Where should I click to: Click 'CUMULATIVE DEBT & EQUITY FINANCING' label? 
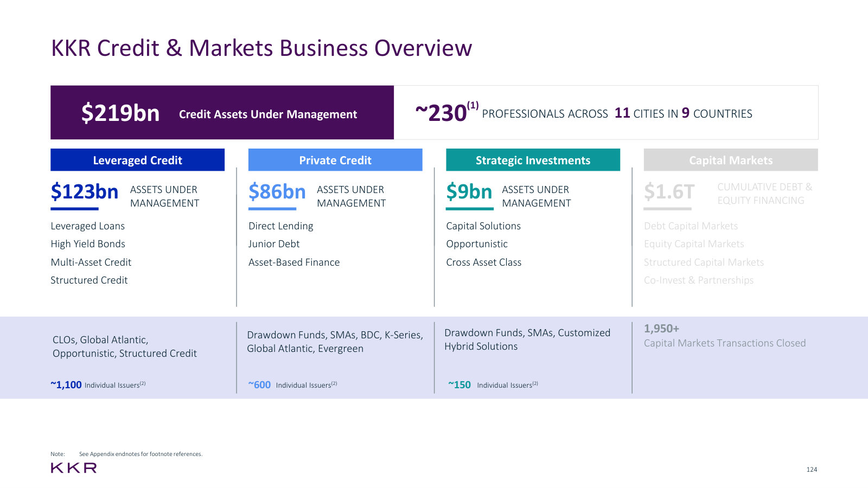pyautogui.click(x=765, y=194)
